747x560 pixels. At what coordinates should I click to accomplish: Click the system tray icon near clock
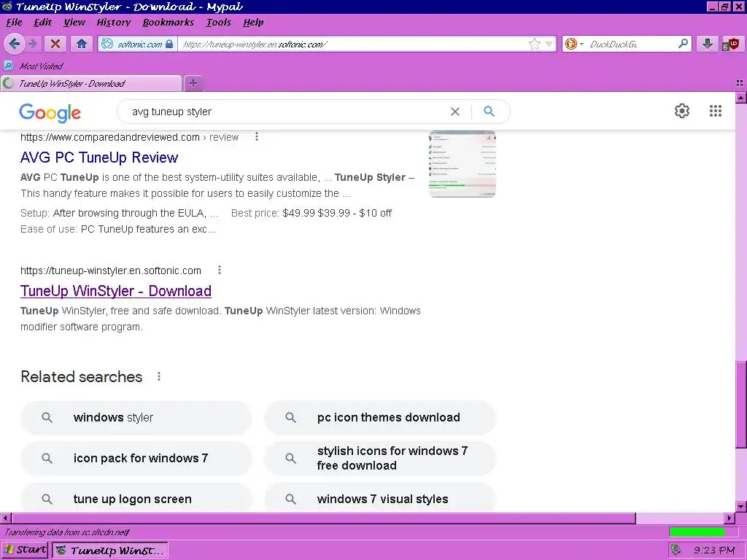(676, 550)
